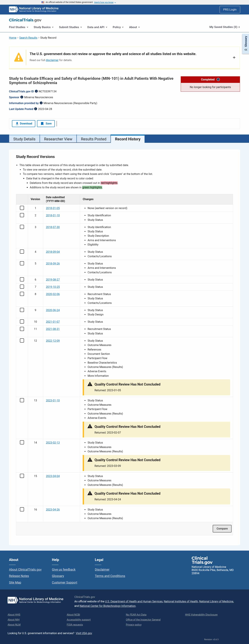Open version submitted 2018-01-05
249x644 pixels.
coord(53,208)
